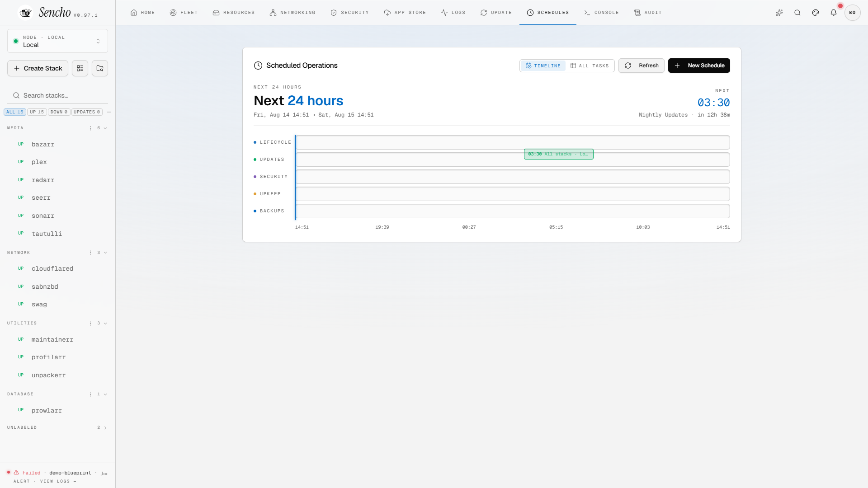Open Media group options dots menu
This screenshot has width=868, height=488.
tap(90, 128)
